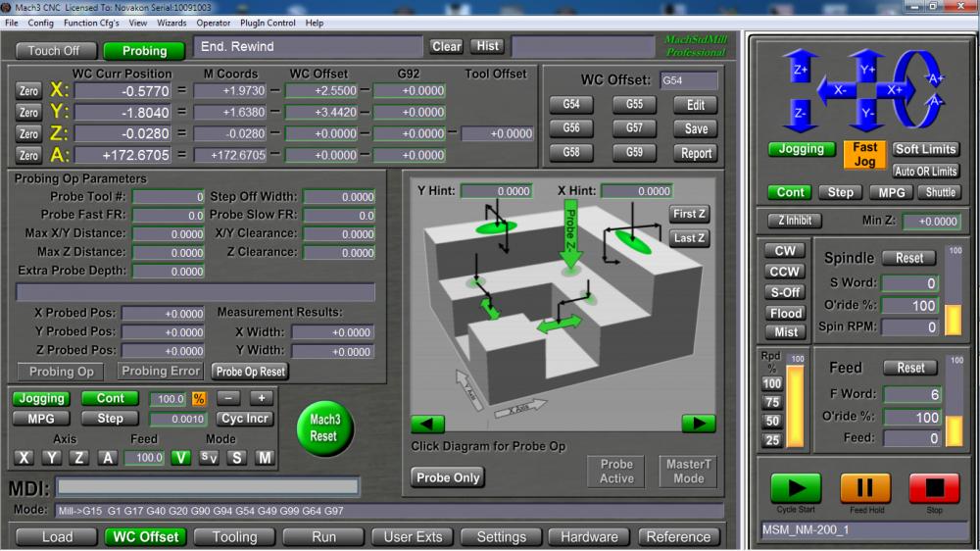The height and width of the screenshot is (551, 980).
Task: Select Z axis button in jog panel
Action: point(78,458)
